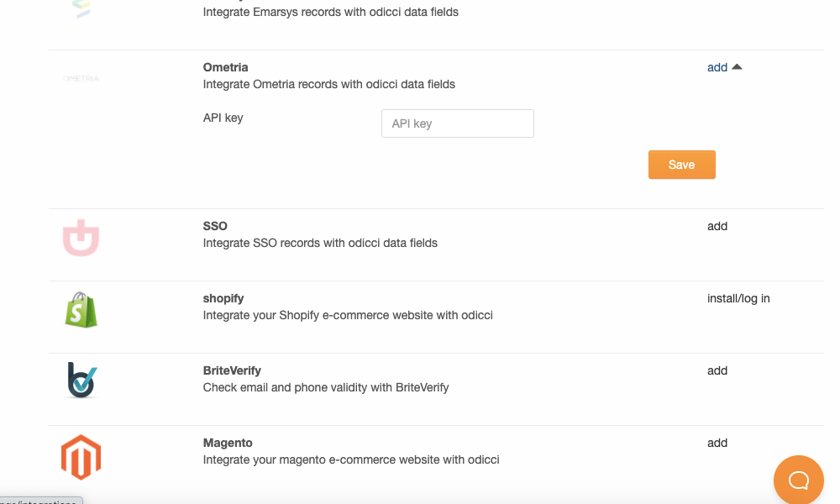Select the SSO integration title
This screenshot has height=504, width=840.
point(215,226)
